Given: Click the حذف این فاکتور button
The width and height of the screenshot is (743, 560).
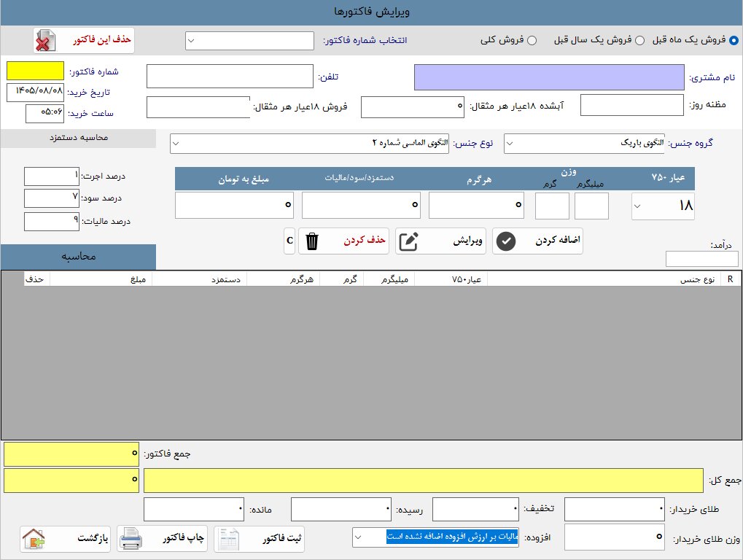Looking at the screenshot, I should click(x=84, y=41).
